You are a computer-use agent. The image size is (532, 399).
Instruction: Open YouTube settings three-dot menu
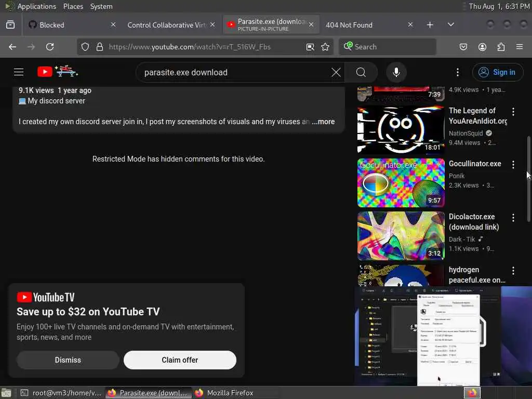458,72
